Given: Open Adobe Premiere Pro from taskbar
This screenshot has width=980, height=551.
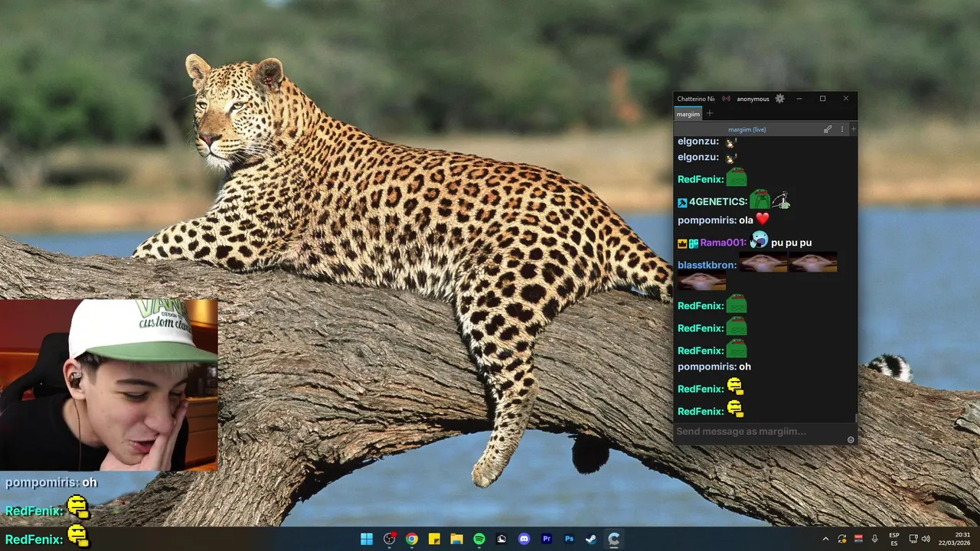Looking at the screenshot, I should coord(547,539).
